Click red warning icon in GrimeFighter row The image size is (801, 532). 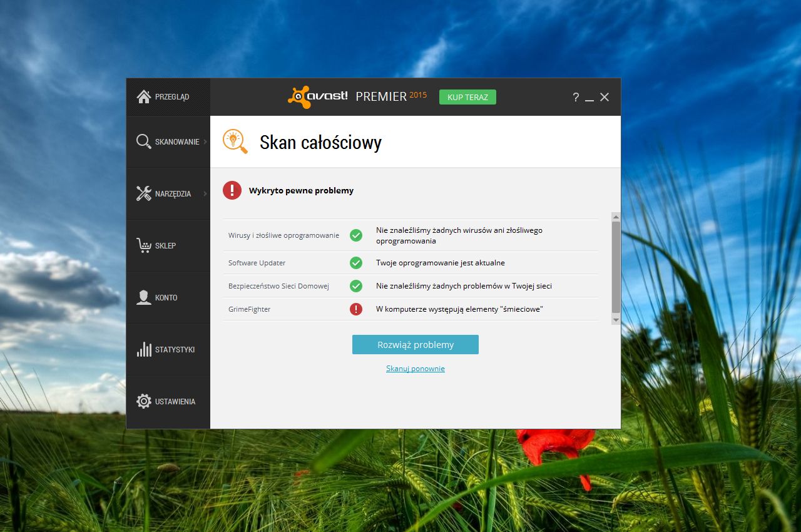coord(356,309)
